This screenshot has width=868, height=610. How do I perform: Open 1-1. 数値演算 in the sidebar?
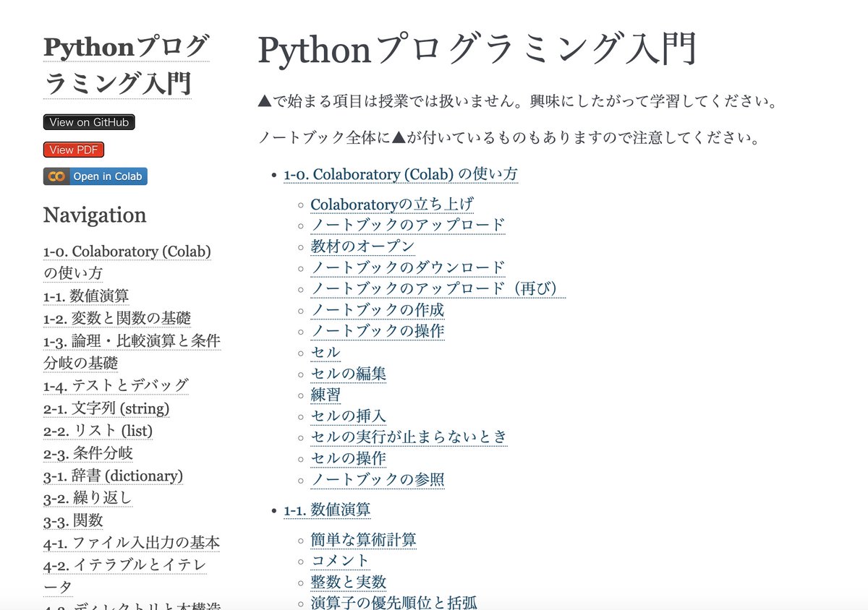click(88, 295)
